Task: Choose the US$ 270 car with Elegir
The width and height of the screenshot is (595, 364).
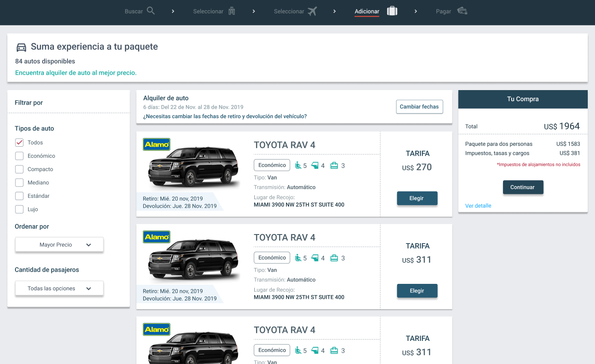Action: (417, 198)
